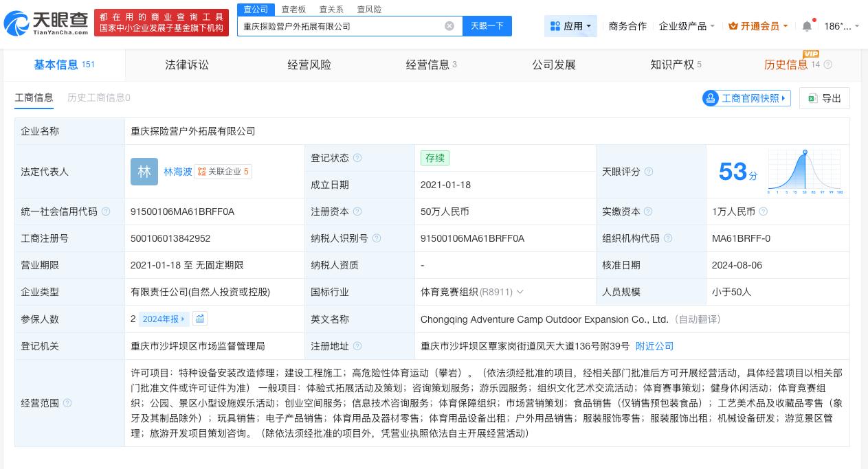The image size is (868, 469).
Task: Click the chart icon beside 2024年报
Action: tap(199, 319)
